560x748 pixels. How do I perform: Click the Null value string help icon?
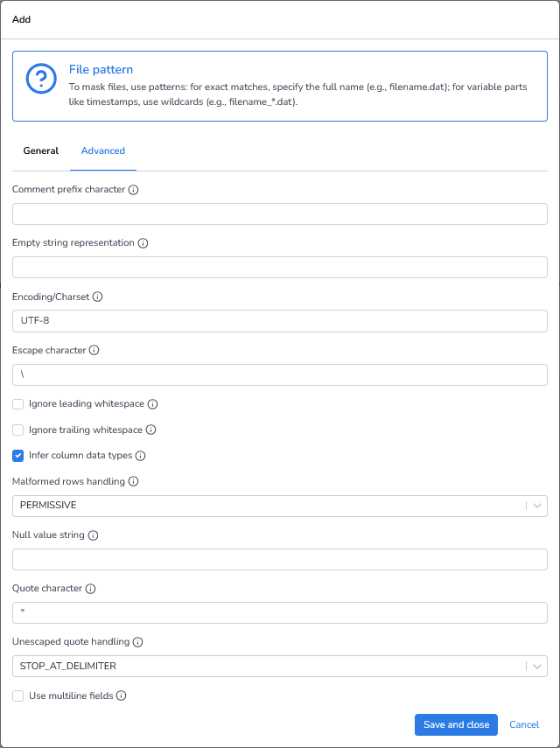(94, 535)
